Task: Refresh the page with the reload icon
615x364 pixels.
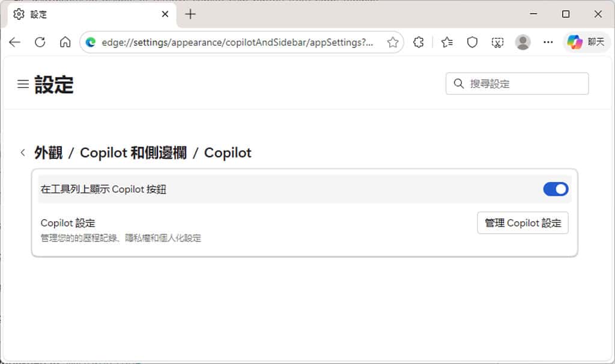Action: click(x=40, y=42)
